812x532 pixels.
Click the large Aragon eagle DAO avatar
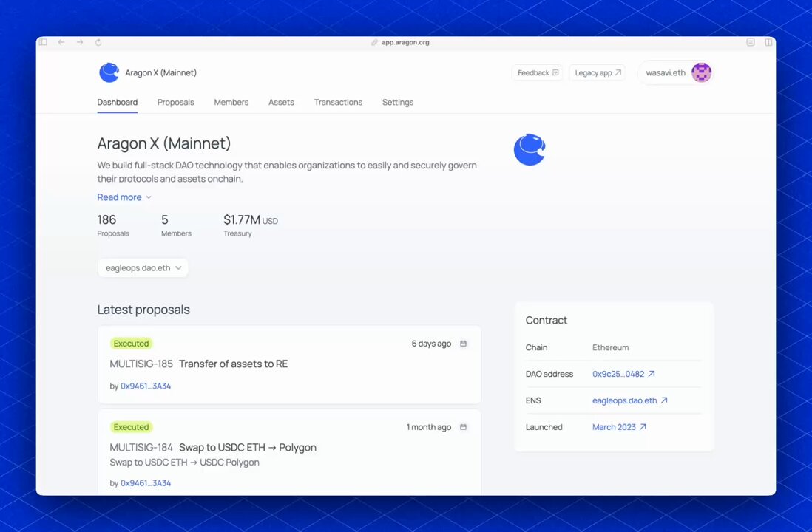tap(530, 149)
